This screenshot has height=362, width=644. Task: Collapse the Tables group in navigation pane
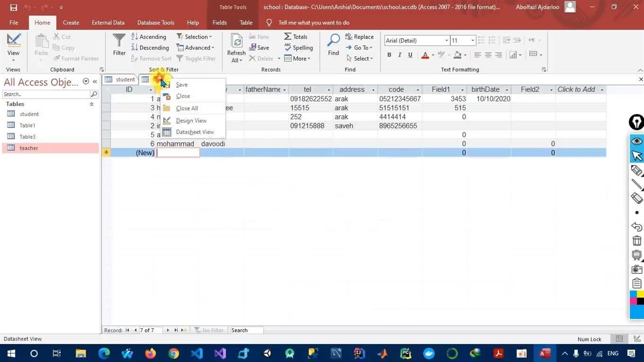click(92, 104)
